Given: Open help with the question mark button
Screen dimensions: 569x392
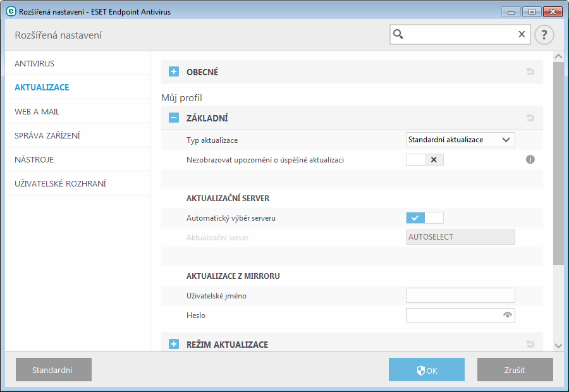Looking at the screenshot, I should click(x=544, y=35).
